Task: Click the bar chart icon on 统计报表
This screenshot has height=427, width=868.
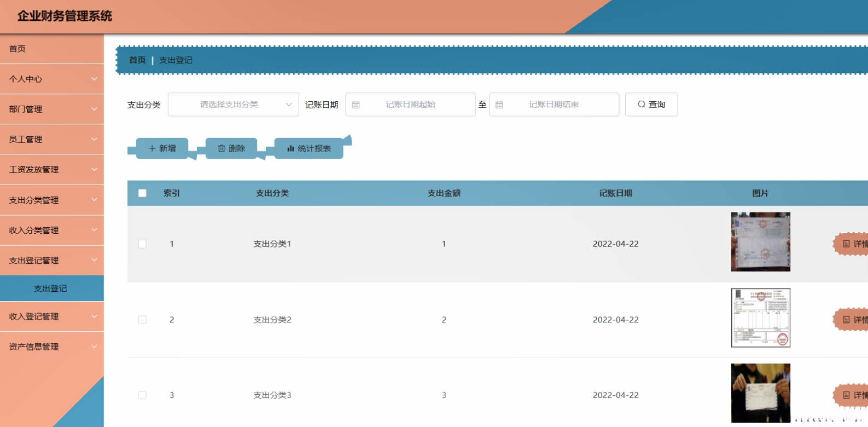Action: click(291, 148)
